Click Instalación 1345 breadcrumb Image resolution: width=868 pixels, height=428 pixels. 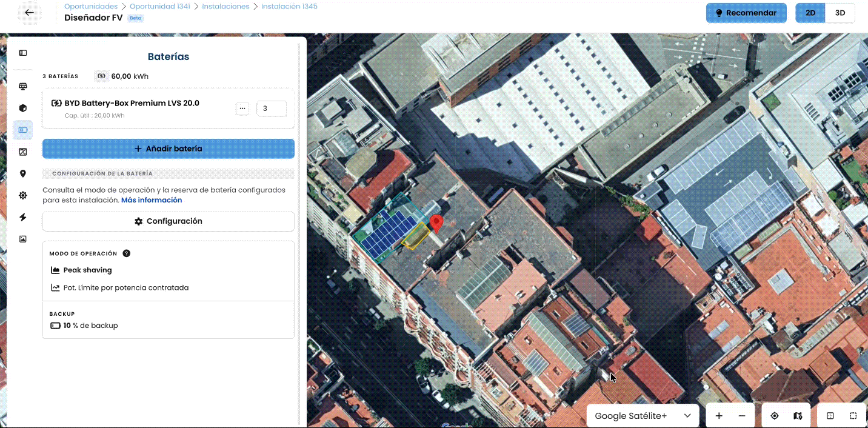pyautogui.click(x=289, y=6)
